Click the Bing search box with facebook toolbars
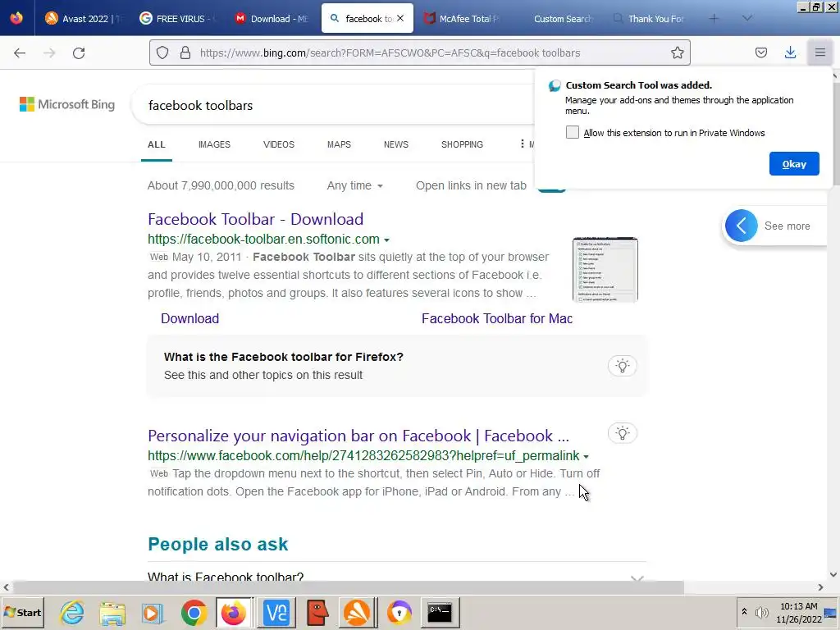 (x=332, y=105)
